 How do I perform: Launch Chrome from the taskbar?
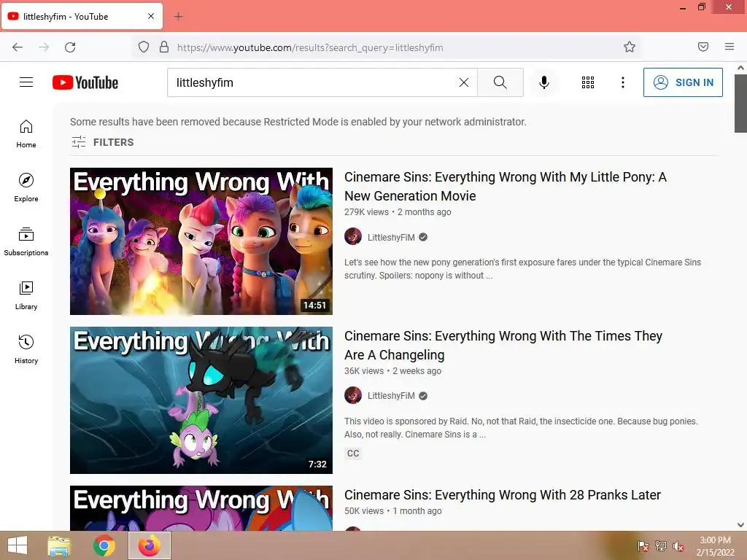[104, 545]
